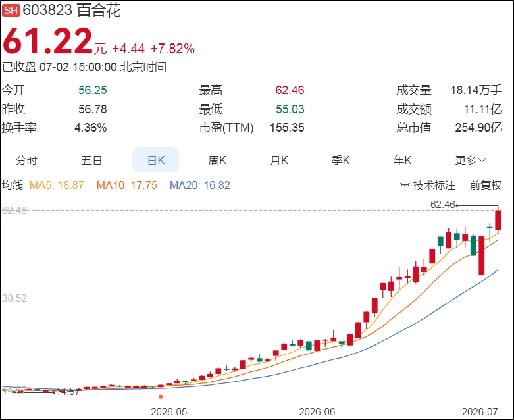
Task: Click the closing time text 已收盘 07-02 15:00:00
Action: click(59, 67)
